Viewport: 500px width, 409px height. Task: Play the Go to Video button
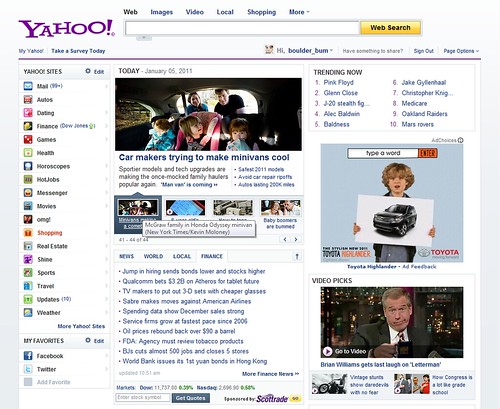[x=327, y=351]
